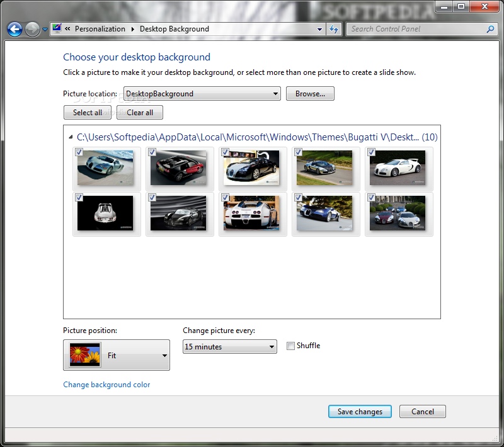
Task: Click the Control Panel icon in address bar
Action: click(x=57, y=28)
